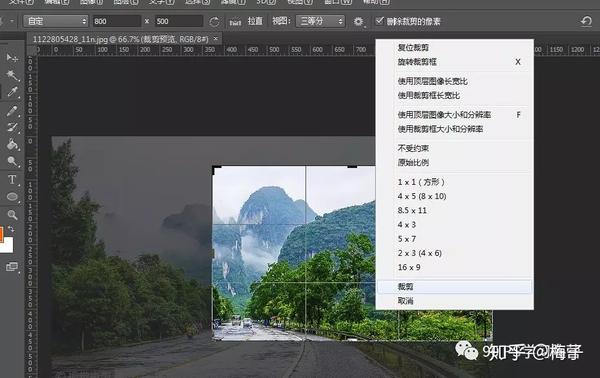Click the 拉直 straighten button
600x378 pixels.
tap(255, 21)
